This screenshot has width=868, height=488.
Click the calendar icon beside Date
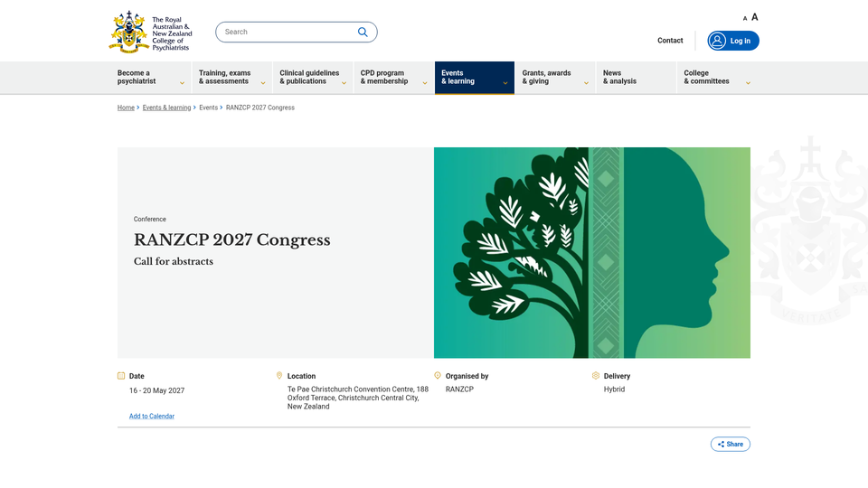click(x=121, y=376)
